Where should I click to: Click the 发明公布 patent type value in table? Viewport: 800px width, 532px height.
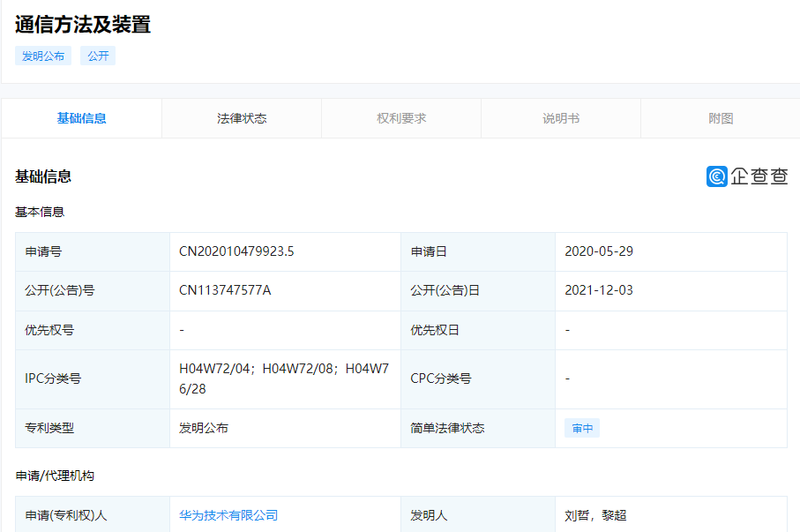204,428
